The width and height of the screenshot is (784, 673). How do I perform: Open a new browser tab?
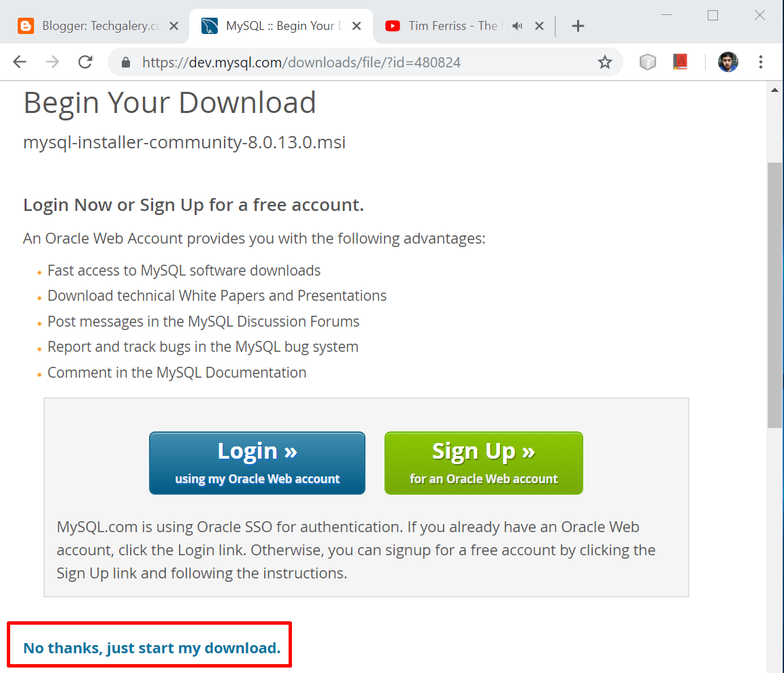(578, 26)
